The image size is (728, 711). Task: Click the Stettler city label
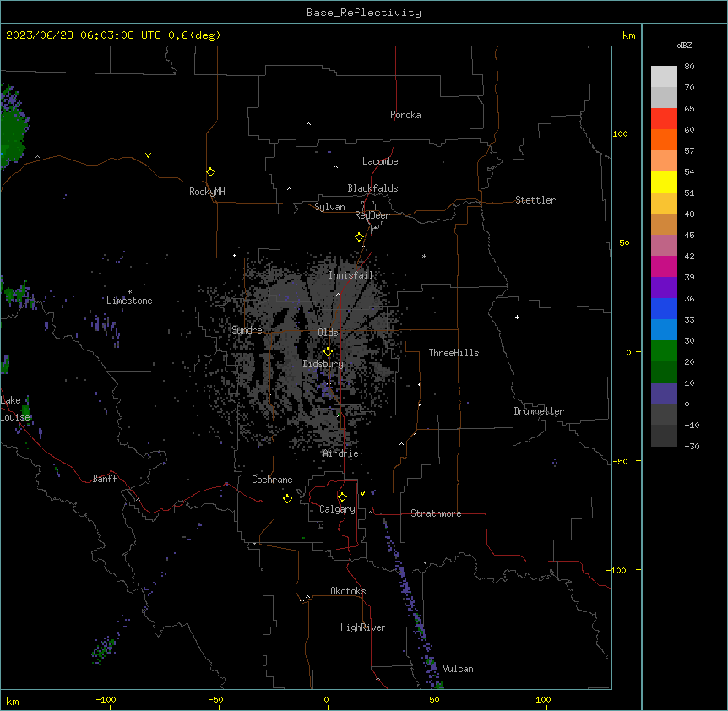[535, 200]
